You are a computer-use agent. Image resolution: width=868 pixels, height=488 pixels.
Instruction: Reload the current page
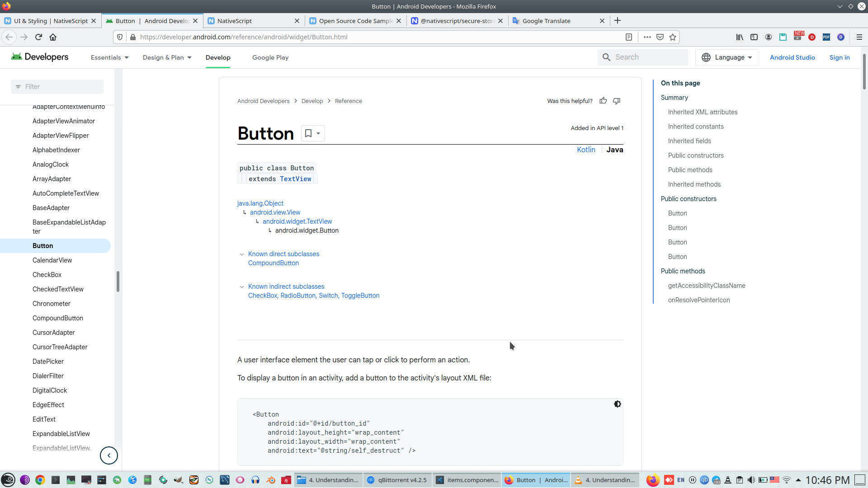(x=38, y=37)
